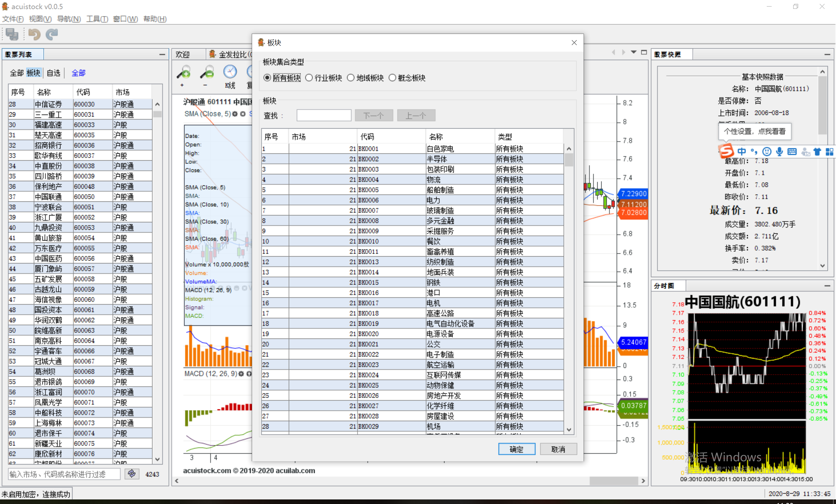This screenshot has width=836, height=504.
Task: Minimize the 股票列表 panel
Action: coord(162,54)
